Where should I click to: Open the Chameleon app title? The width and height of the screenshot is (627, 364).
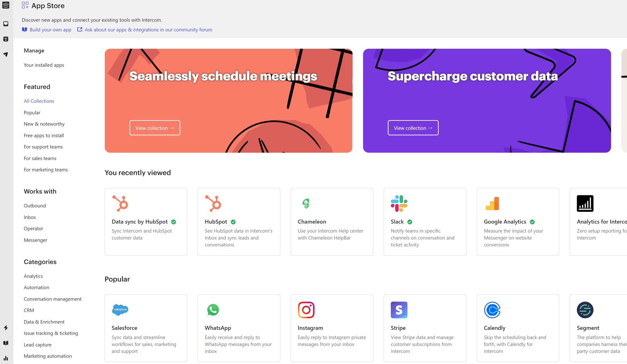[x=312, y=222]
